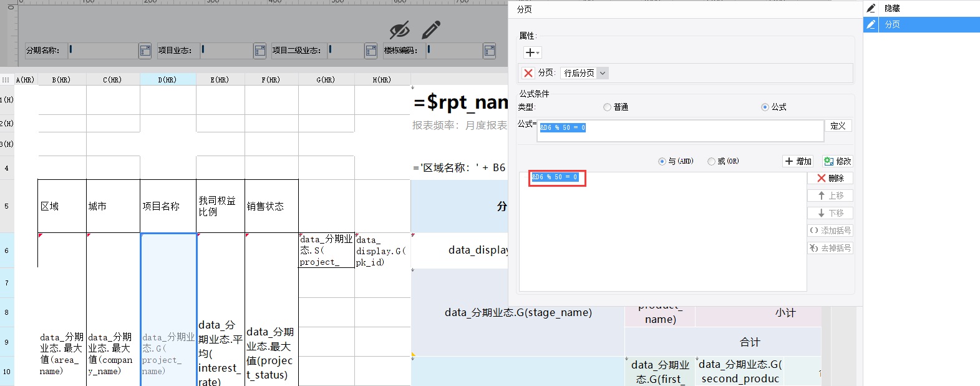Select the 隐藏 item in the right list
This screenshot has width=980, height=386.
tap(921, 8)
